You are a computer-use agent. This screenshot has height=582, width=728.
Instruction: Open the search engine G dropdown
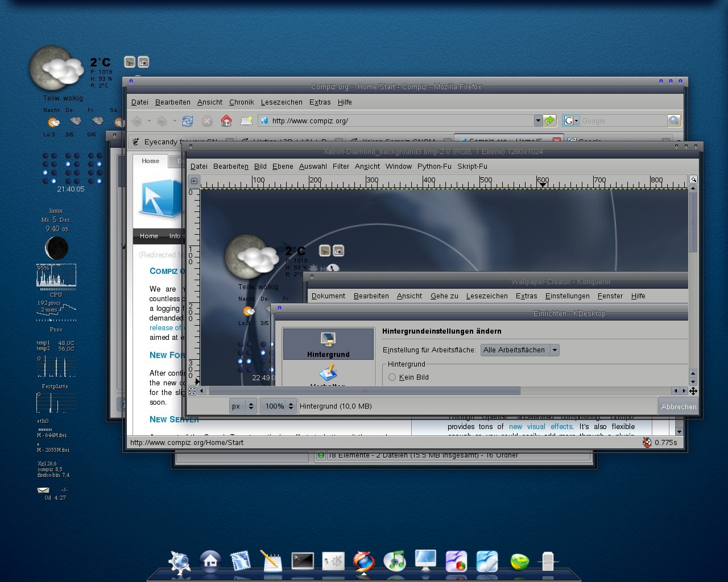(x=571, y=120)
